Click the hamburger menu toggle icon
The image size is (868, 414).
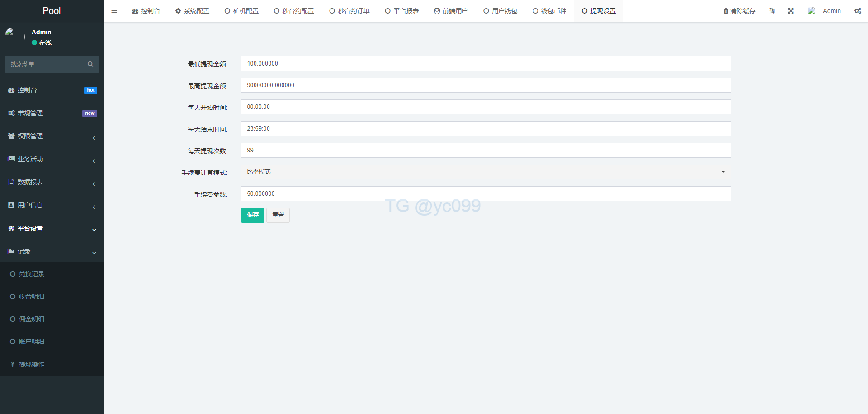pyautogui.click(x=114, y=11)
